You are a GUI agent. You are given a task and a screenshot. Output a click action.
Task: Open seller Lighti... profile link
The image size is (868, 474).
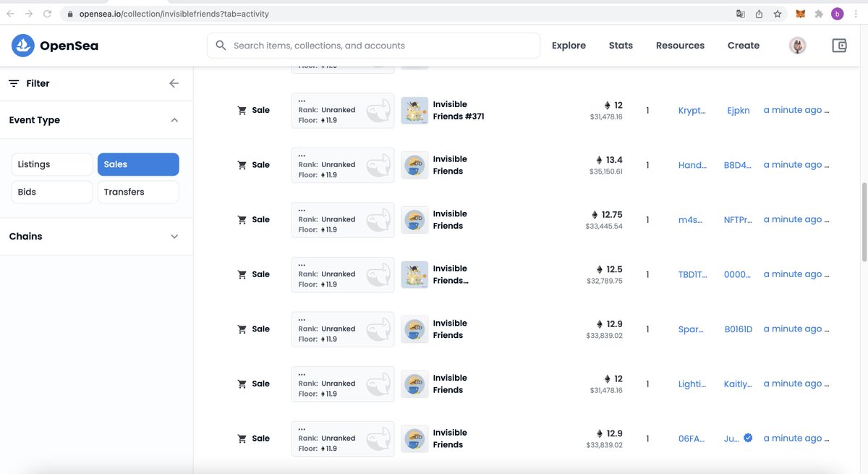pos(692,384)
